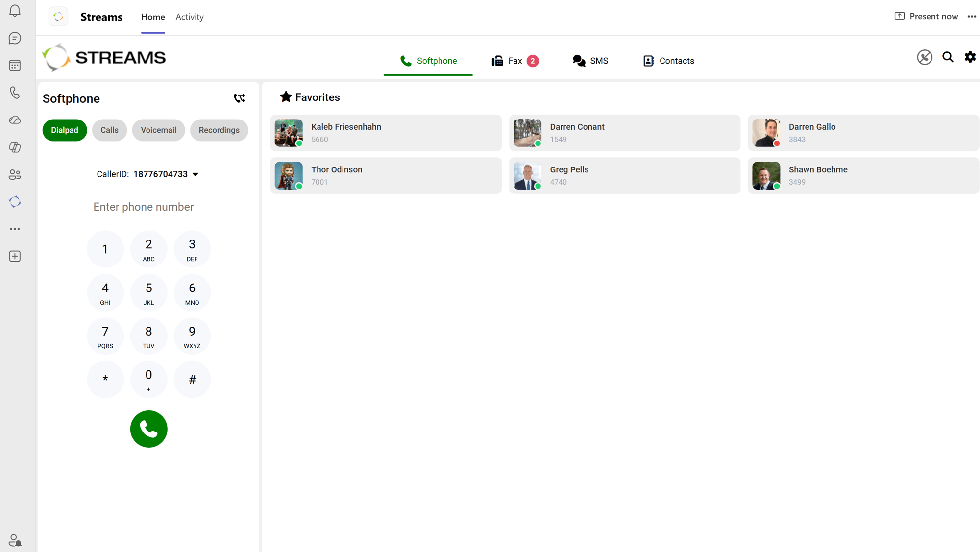
Task: Open the more options ellipsis top right
Action: coord(972,17)
